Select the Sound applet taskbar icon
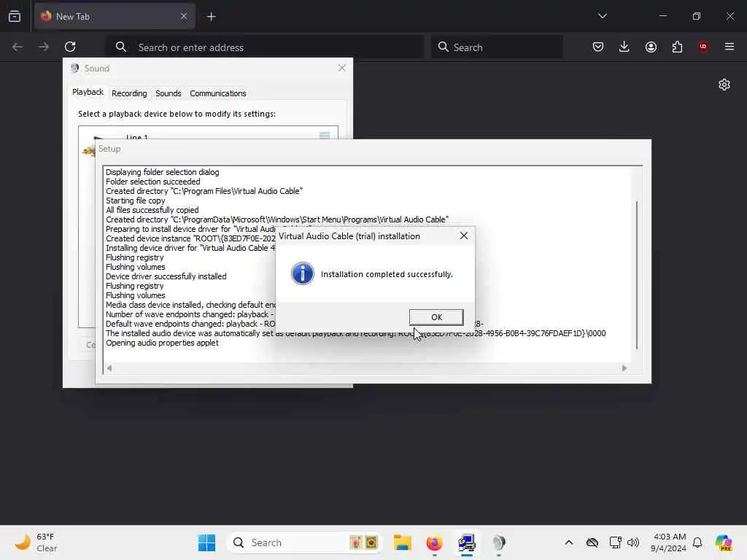The width and height of the screenshot is (747, 560). pos(498,542)
